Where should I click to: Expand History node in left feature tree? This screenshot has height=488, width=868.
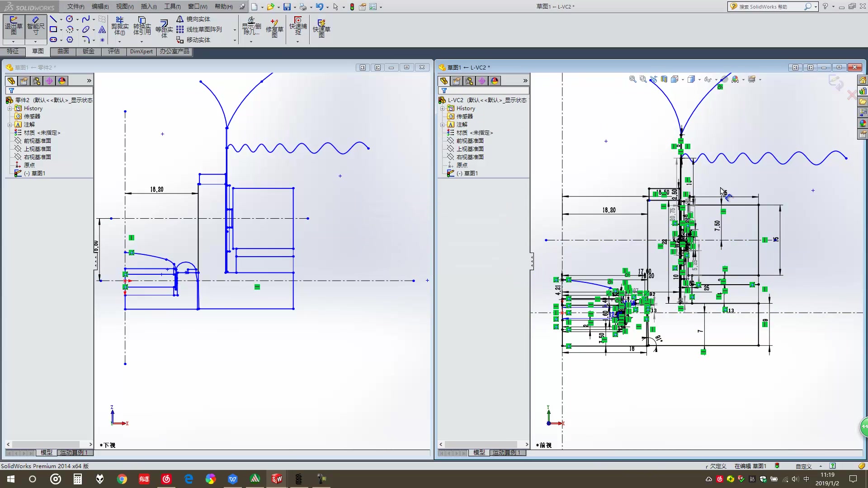pos(9,108)
